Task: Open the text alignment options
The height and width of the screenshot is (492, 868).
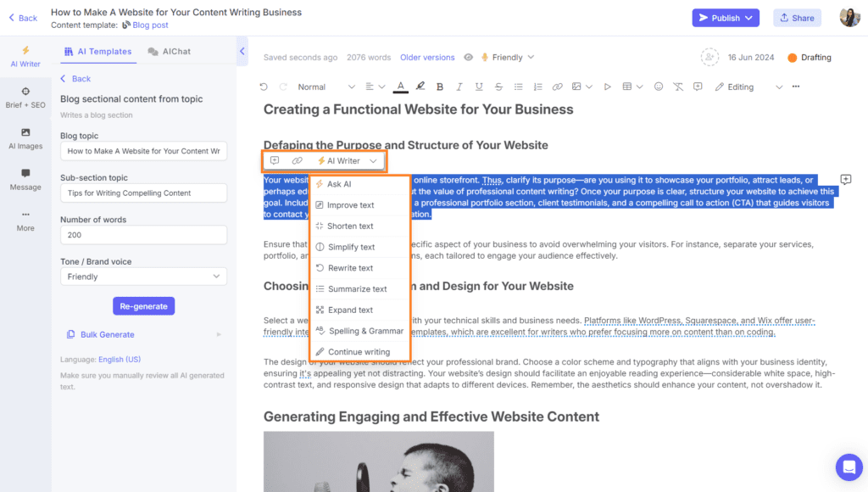Action: click(375, 87)
